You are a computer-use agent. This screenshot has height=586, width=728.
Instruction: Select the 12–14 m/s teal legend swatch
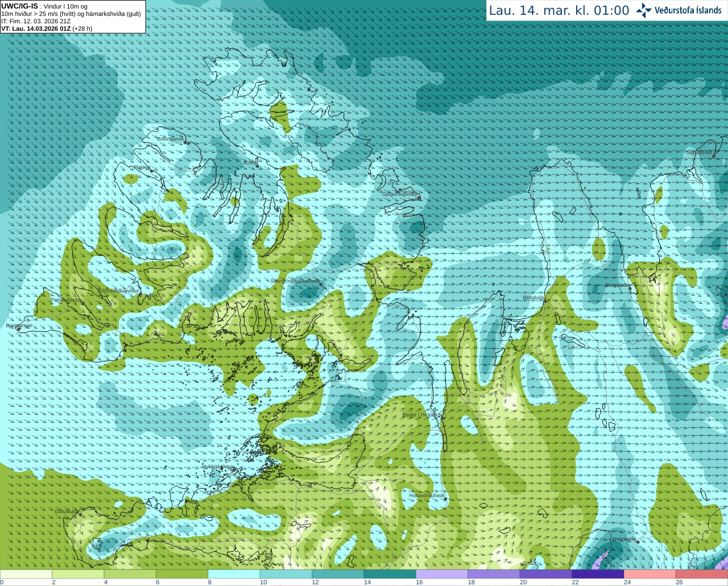pyautogui.click(x=338, y=574)
